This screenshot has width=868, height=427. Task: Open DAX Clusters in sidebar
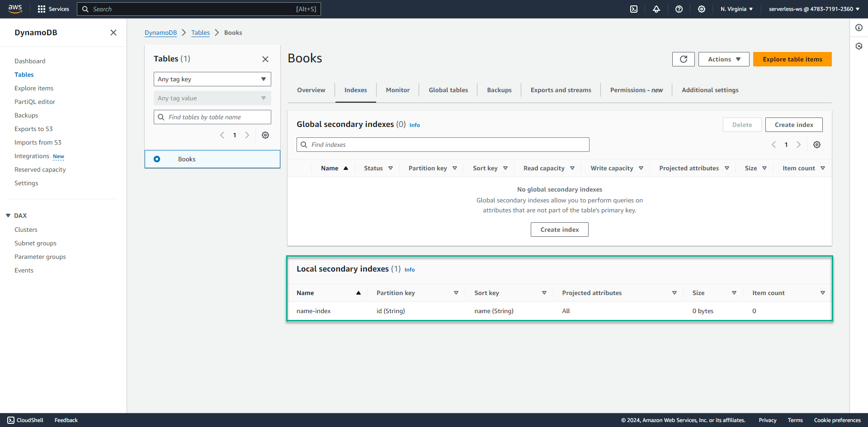pos(26,230)
